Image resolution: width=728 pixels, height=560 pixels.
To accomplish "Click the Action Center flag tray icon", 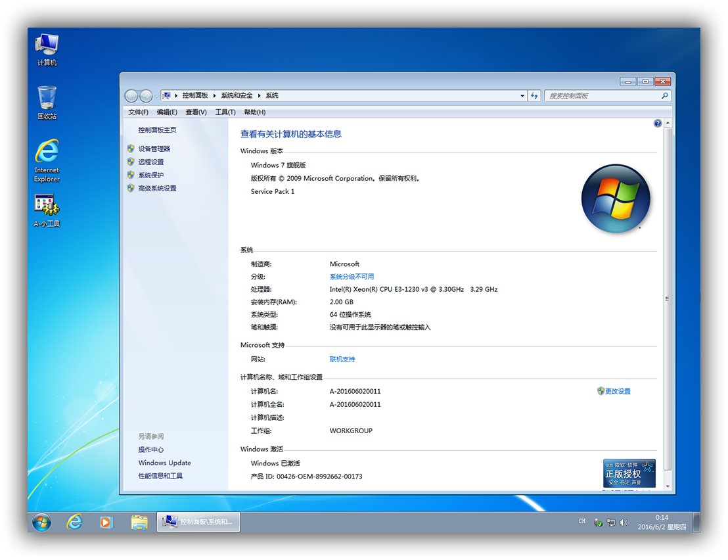I will (598, 523).
